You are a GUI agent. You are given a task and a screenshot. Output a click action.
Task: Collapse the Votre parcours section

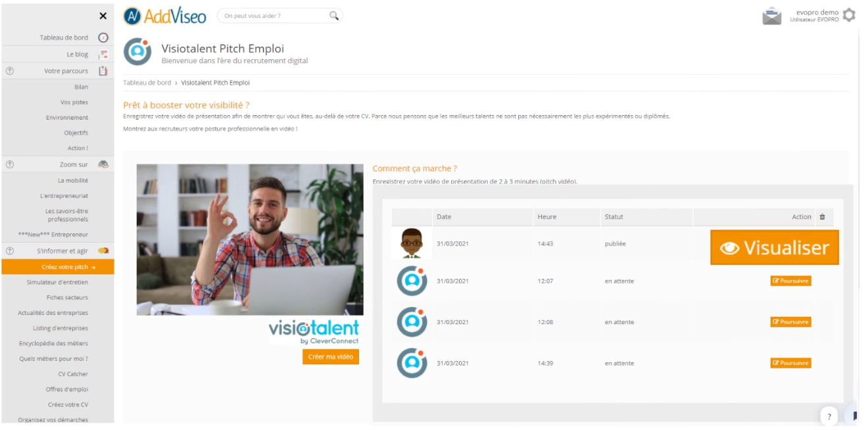click(x=10, y=71)
